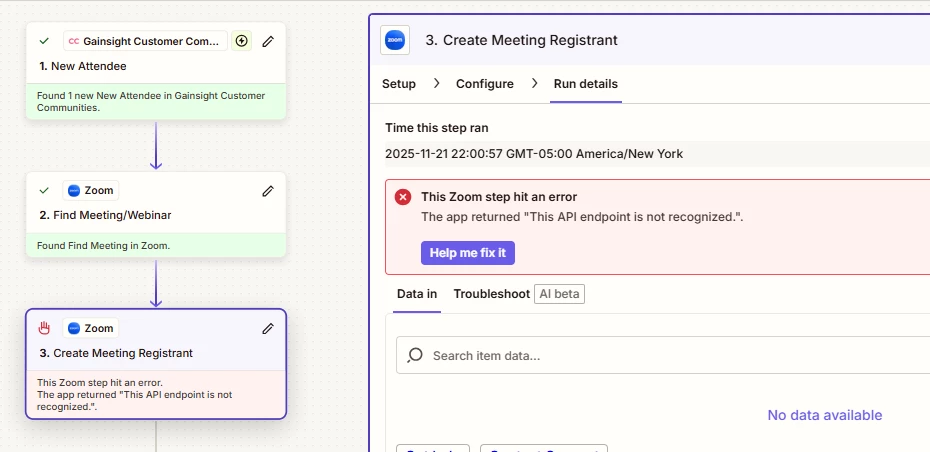This screenshot has width=930, height=452.
Task: Click the step run timestamp value
Action: [x=534, y=154]
